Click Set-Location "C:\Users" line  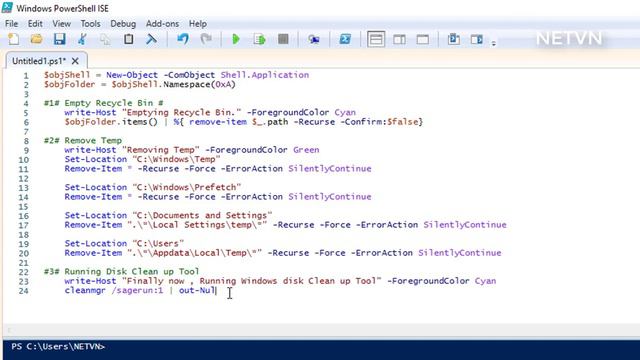(124, 244)
